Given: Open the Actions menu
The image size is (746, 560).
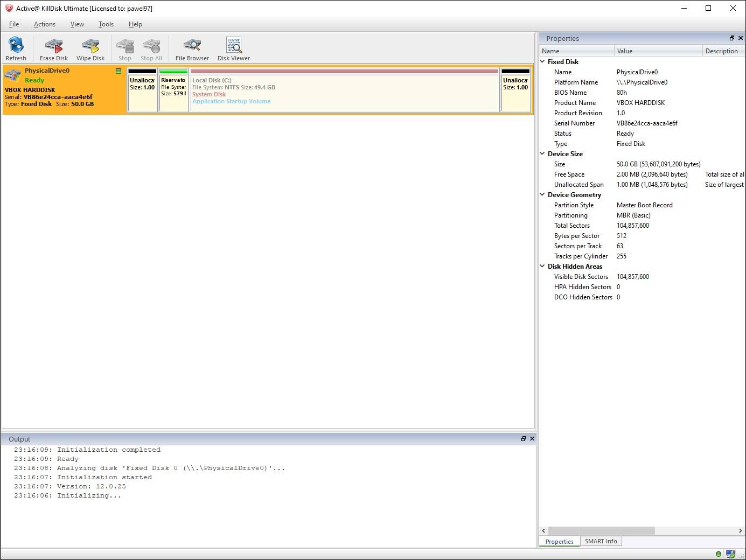Looking at the screenshot, I should point(44,24).
